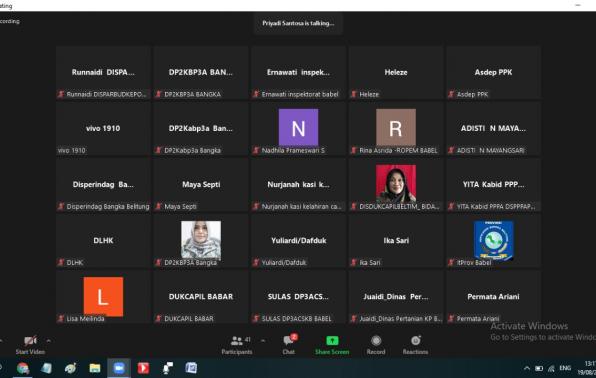Click the 'Priyadi Santosa is talking...' banner
The height and width of the screenshot is (378, 596).
298,23
